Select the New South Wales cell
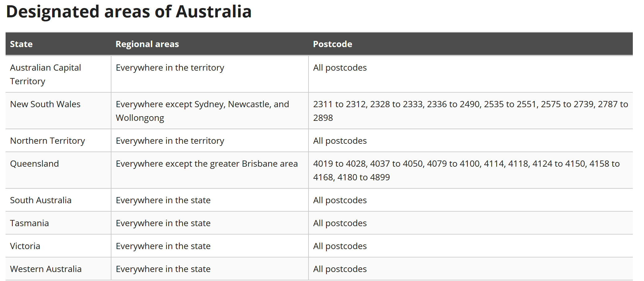The width and height of the screenshot is (644, 281). click(45, 104)
